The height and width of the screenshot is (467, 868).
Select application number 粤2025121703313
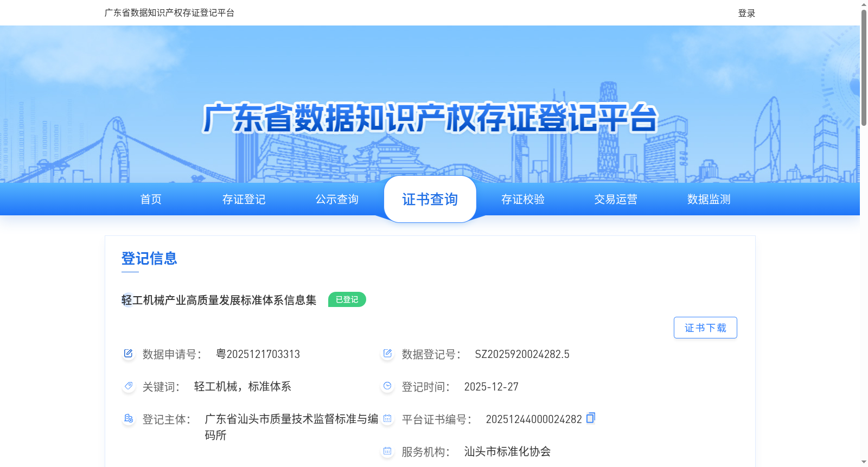pos(258,354)
